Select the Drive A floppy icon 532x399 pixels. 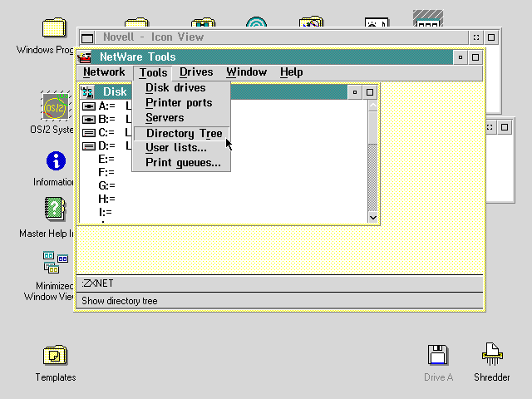click(438, 355)
